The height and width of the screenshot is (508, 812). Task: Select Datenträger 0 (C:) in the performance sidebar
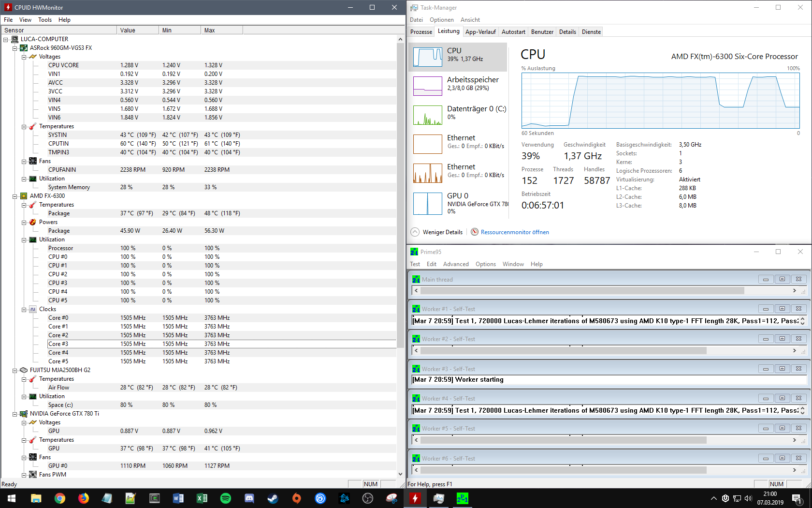click(458, 115)
